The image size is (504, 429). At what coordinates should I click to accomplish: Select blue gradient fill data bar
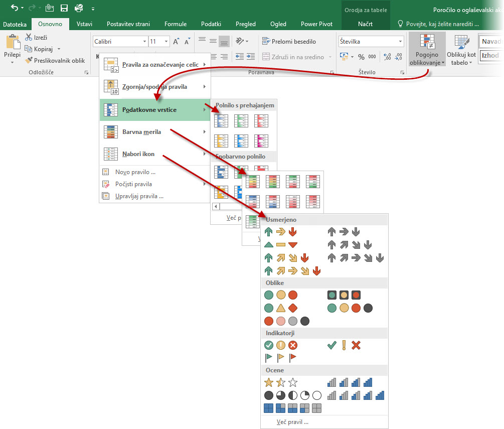[x=221, y=121]
